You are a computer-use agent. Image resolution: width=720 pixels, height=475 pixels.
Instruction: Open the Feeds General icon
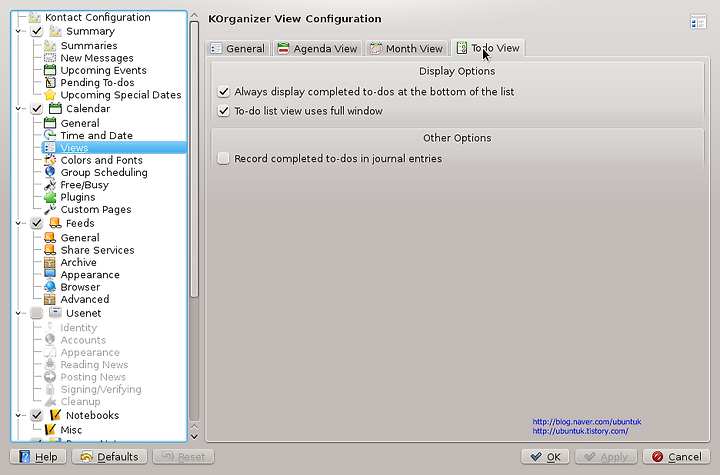pyautogui.click(x=50, y=238)
